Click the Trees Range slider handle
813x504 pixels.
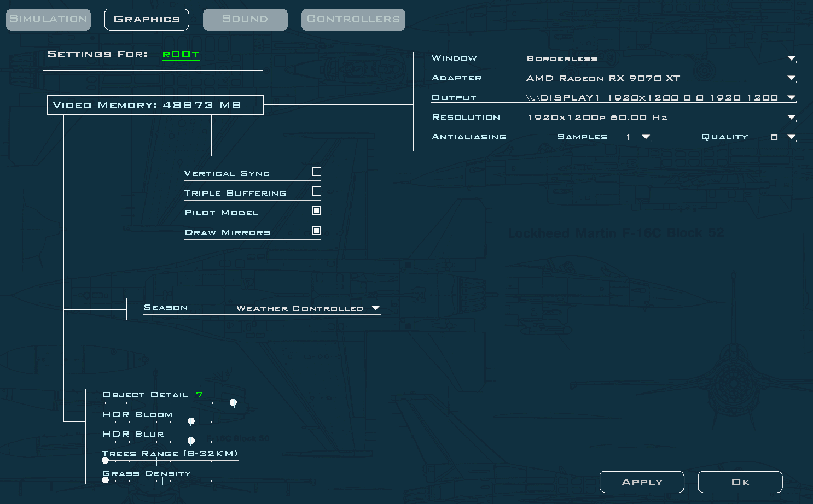[x=106, y=460]
